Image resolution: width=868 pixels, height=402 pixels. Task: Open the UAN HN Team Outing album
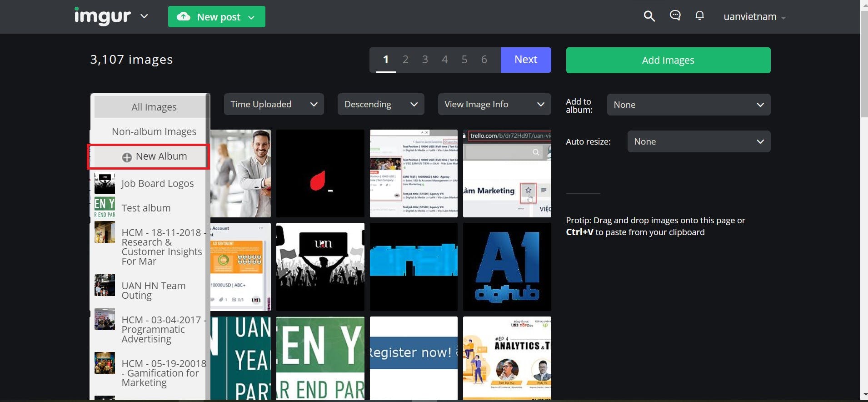point(154,291)
